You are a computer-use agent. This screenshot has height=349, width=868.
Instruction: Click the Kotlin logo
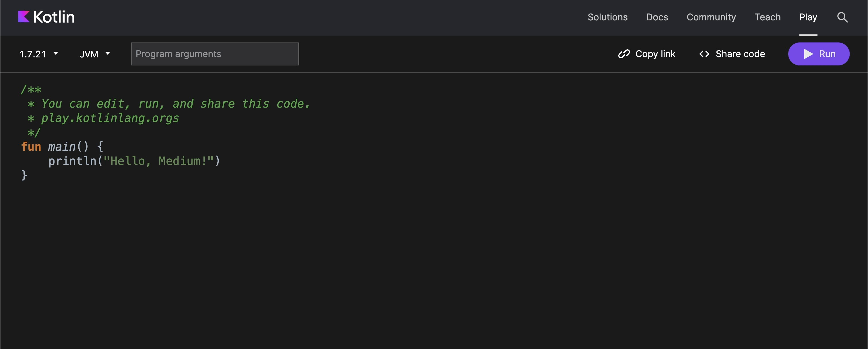[46, 17]
